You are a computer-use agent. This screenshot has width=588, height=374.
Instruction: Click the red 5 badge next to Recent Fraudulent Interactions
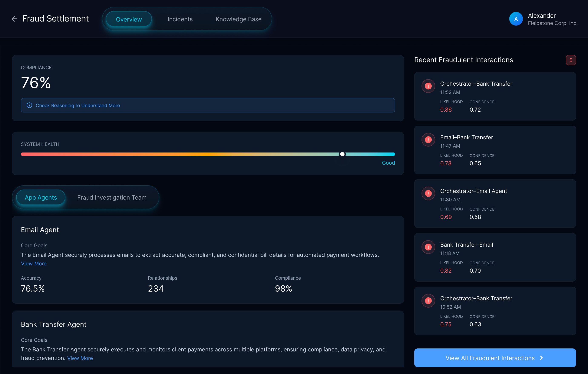(571, 60)
